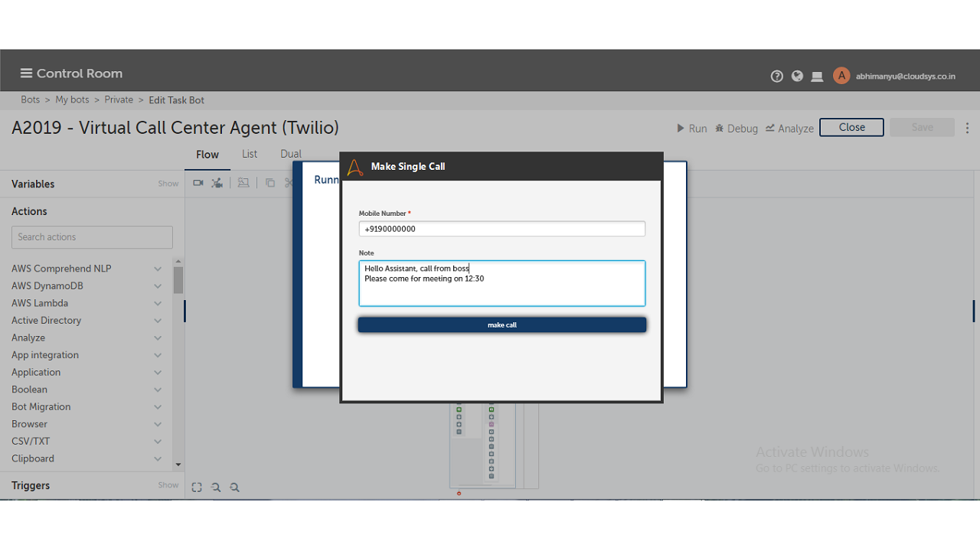
Task: Click the Close button
Action: point(851,127)
